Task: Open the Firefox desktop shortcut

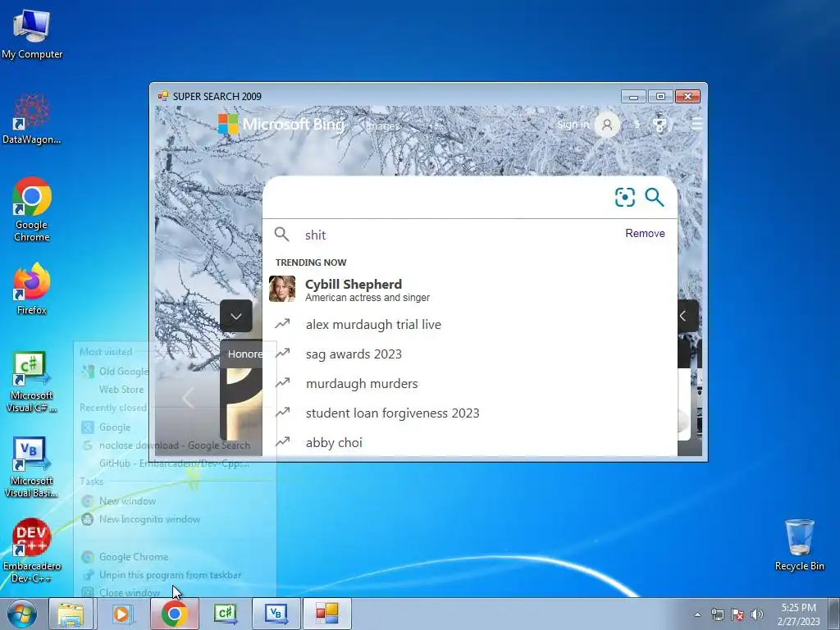Action: tap(32, 290)
